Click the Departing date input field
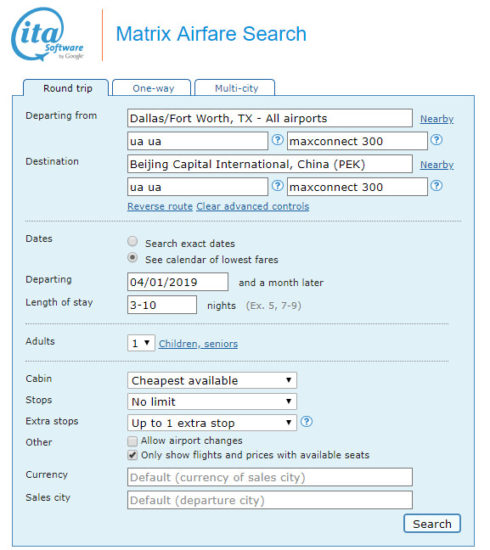Viewport: 490px width, 550px height. 178,282
